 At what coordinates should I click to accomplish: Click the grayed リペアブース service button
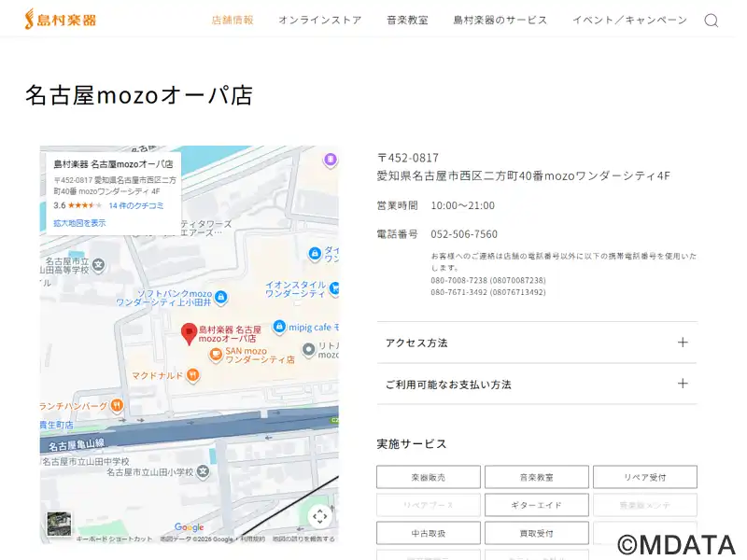click(429, 505)
